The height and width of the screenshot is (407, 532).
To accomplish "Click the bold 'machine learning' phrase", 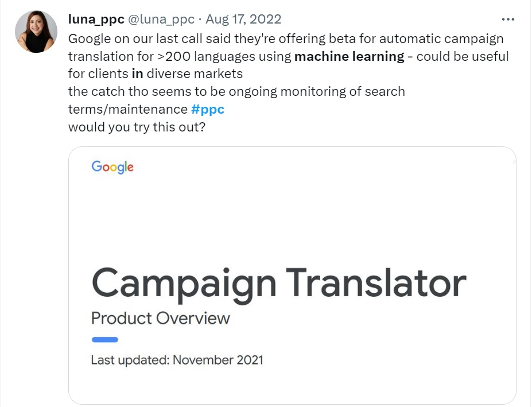I will coord(350,56).
